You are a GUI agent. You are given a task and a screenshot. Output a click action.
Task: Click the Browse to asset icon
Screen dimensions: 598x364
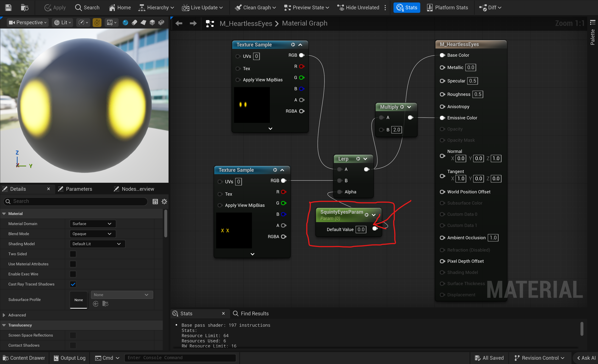coord(24,7)
